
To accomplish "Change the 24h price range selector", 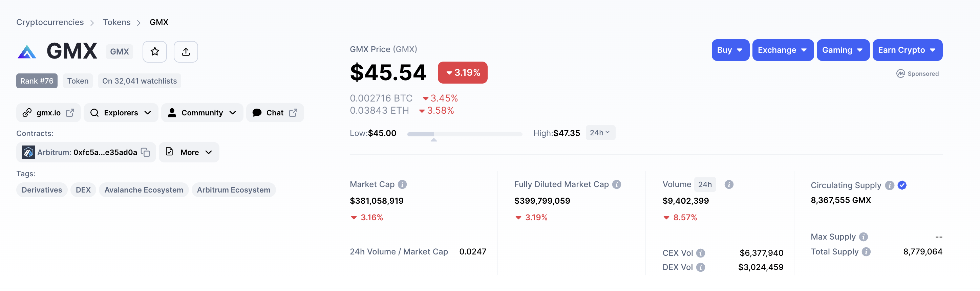I will [x=600, y=133].
